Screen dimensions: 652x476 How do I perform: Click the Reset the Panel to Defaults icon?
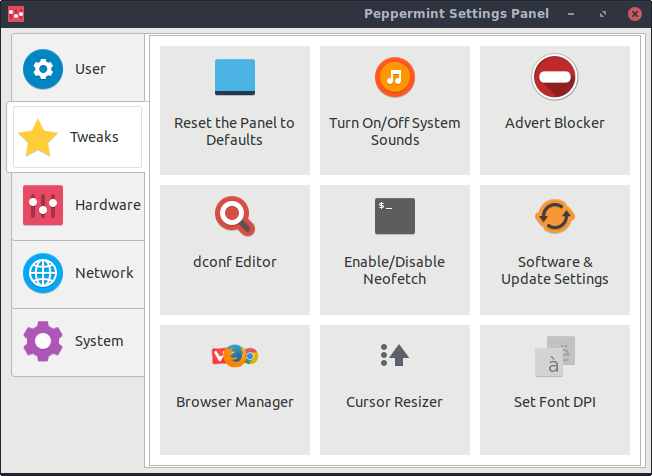point(235,77)
